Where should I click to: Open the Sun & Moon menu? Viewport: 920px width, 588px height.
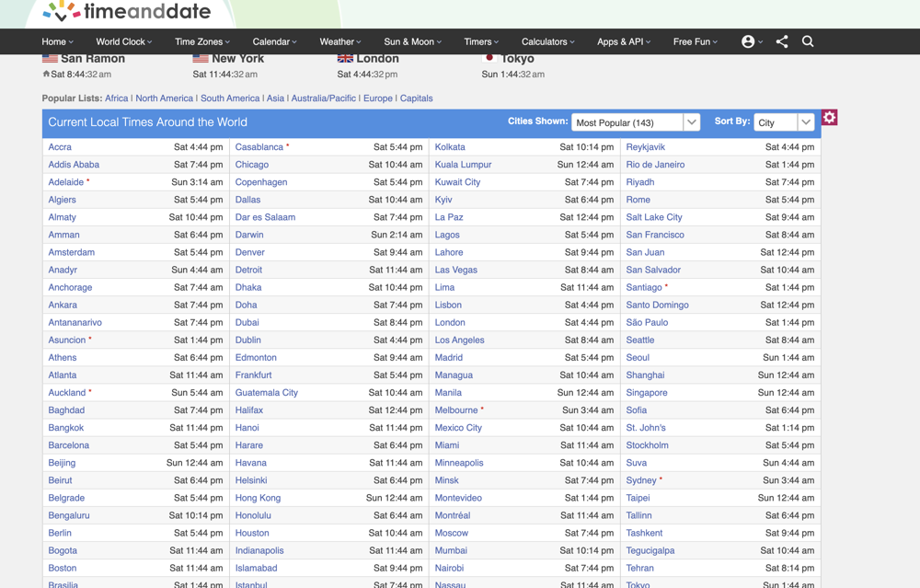click(x=412, y=41)
